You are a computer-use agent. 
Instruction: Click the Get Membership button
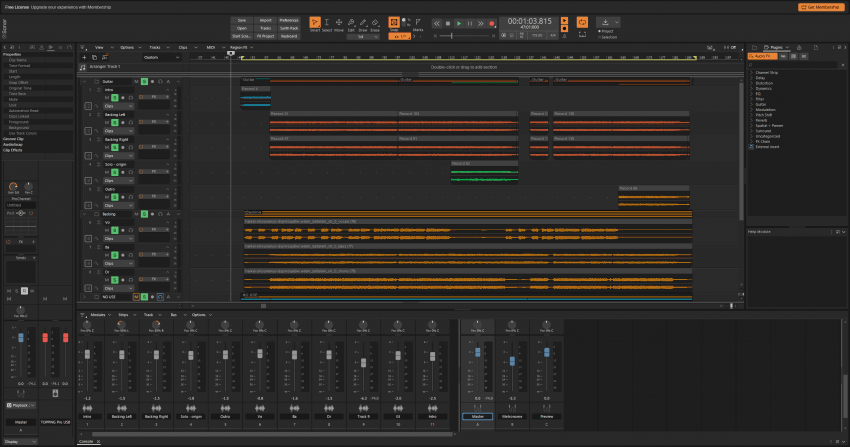click(821, 6)
